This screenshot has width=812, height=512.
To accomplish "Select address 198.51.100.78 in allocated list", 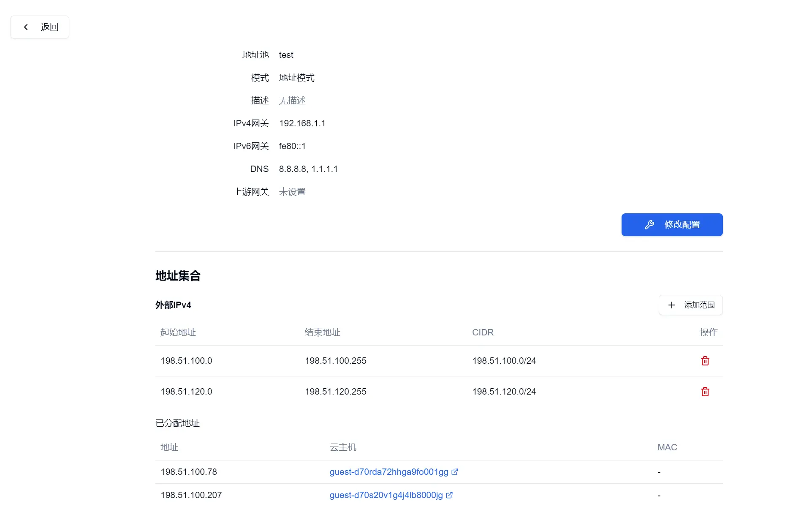I will [188, 472].
